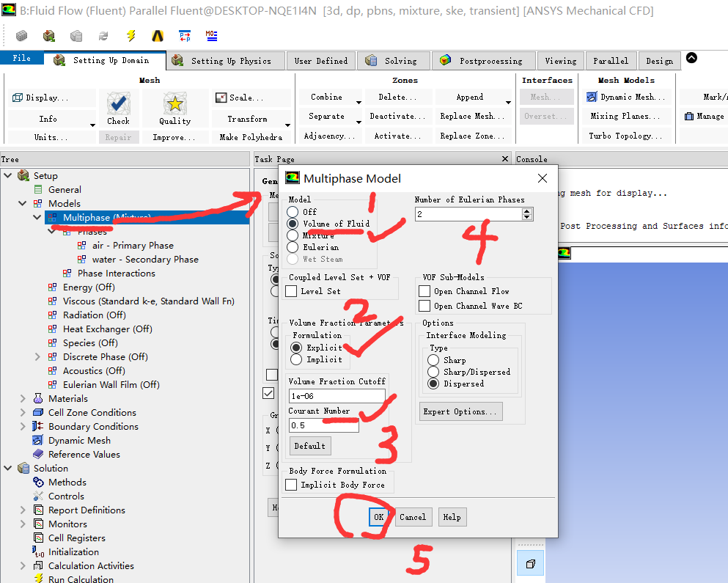Select Sharp/Dispersed interface type
This screenshot has height=583, width=728.
(433, 372)
